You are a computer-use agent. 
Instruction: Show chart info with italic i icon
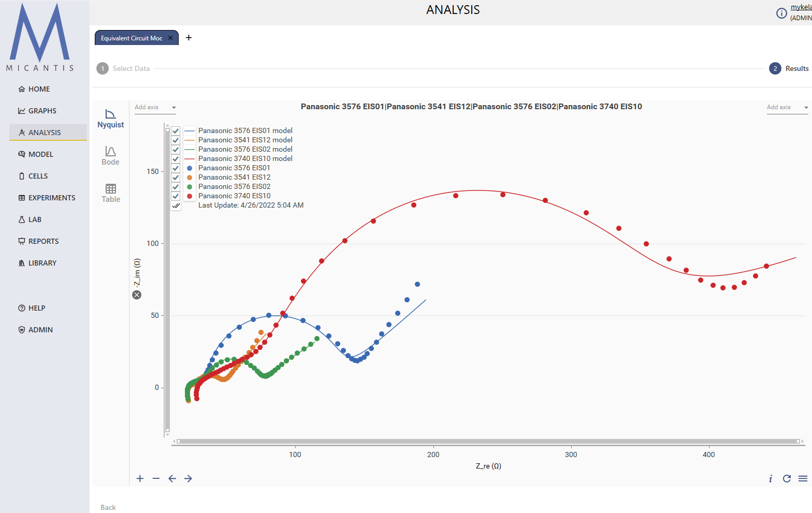(771, 478)
